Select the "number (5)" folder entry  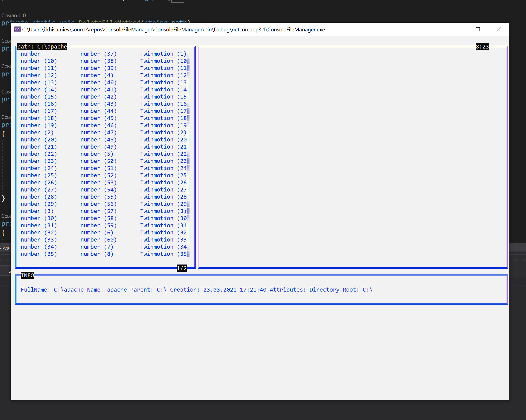click(x=97, y=154)
